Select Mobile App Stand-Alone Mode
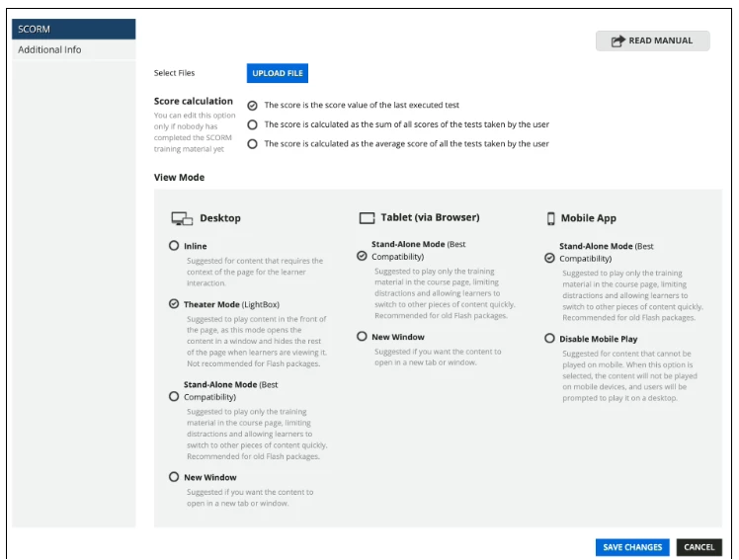 coord(549,258)
